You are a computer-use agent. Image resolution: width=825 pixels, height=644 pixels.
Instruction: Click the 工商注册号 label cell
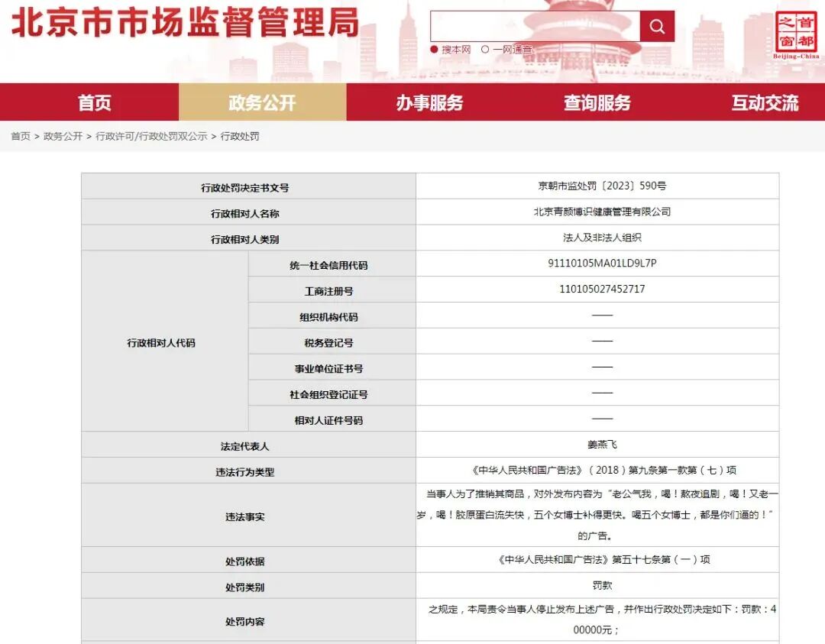coord(332,290)
